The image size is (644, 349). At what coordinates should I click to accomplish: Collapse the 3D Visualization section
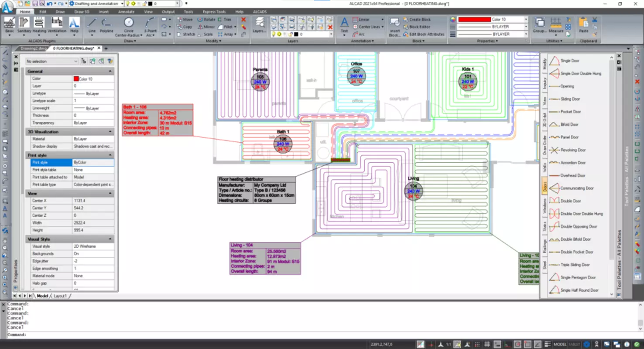coord(110,131)
